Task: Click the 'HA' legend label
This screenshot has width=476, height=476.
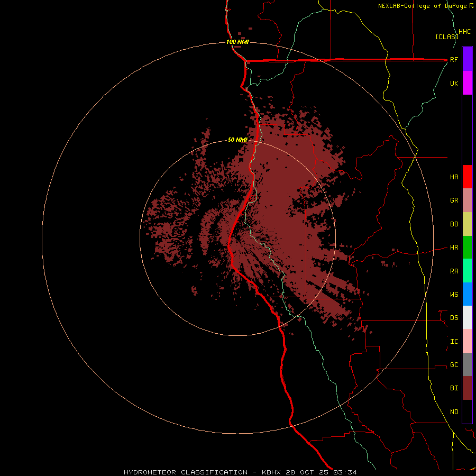Action: (454, 177)
